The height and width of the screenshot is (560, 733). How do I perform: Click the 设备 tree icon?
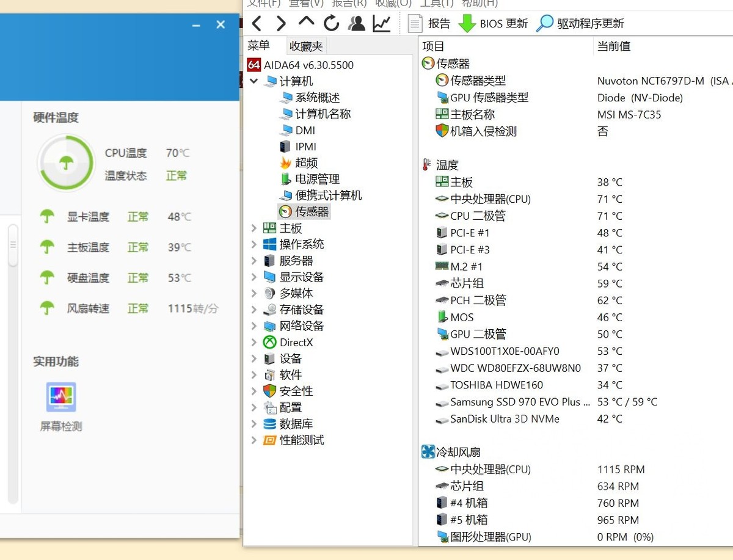point(269,359)
